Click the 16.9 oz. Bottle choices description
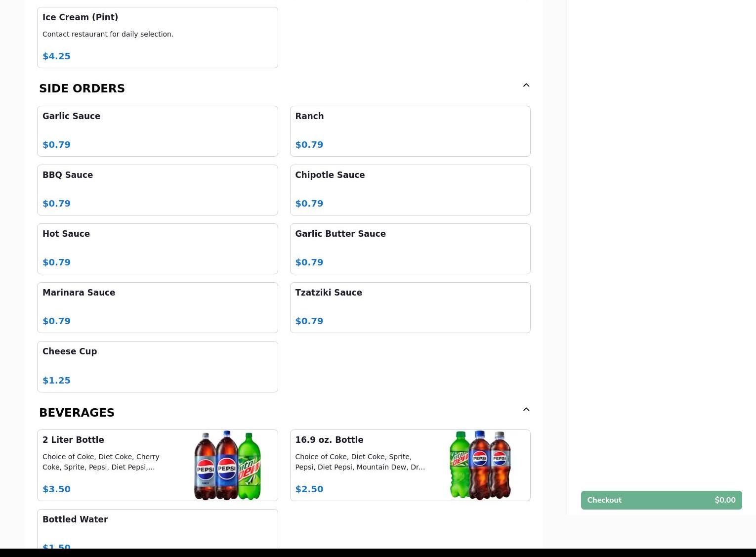The image size is (756, 557). (360, 462)
